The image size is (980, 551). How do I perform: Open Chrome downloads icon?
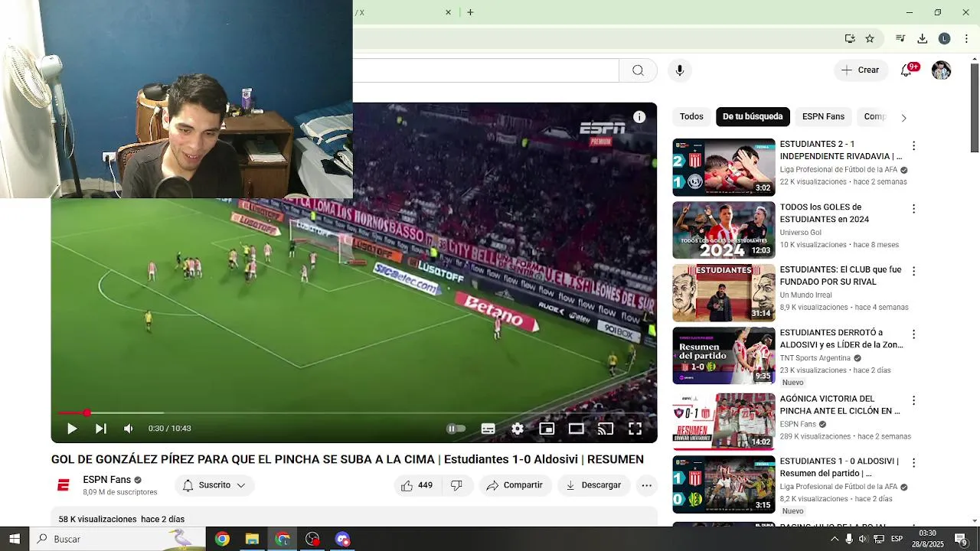923,38
